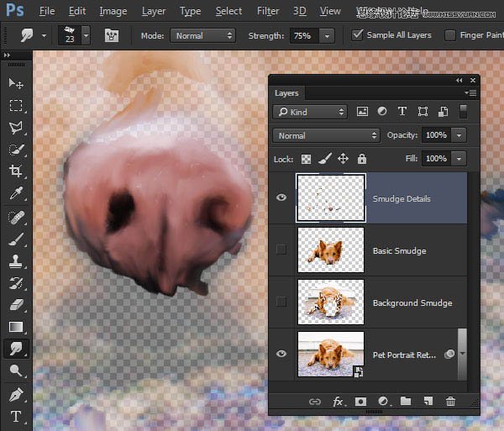Click the layer Opacity value field
Screen dimensions: 504x431
[436, 135]
